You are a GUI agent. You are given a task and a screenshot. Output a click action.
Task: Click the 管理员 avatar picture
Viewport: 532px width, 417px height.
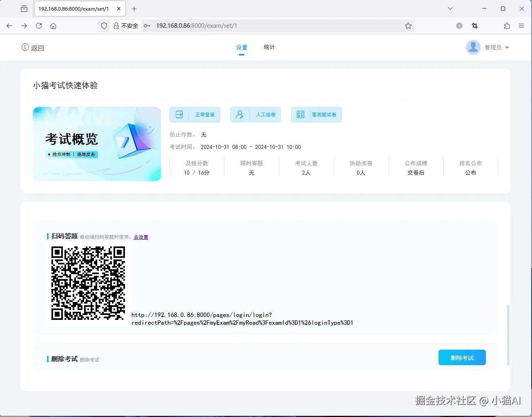coord(473,47)
